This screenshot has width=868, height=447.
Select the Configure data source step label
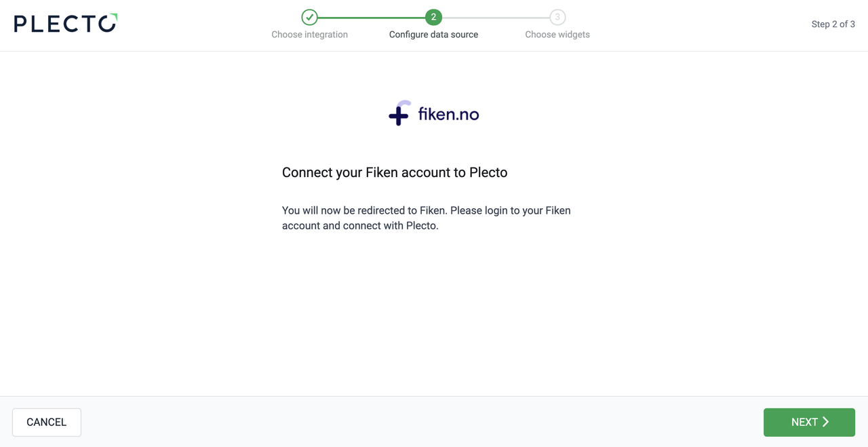433,35
